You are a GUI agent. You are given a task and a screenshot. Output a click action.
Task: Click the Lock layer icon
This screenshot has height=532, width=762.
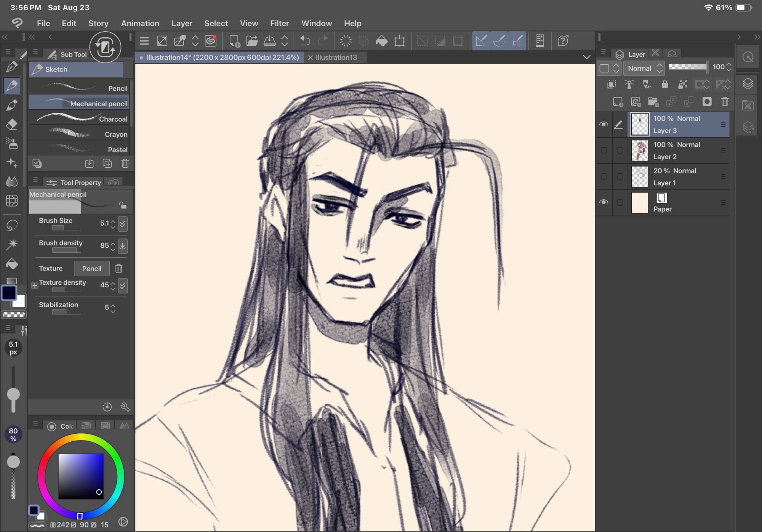(665, 84)
